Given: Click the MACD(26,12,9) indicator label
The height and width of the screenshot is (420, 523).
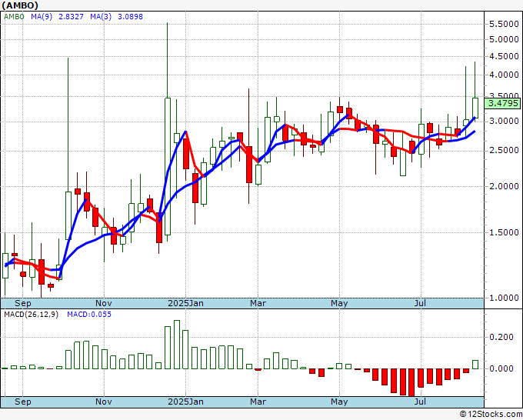Looking at the screenshot, I should [31, 315].
